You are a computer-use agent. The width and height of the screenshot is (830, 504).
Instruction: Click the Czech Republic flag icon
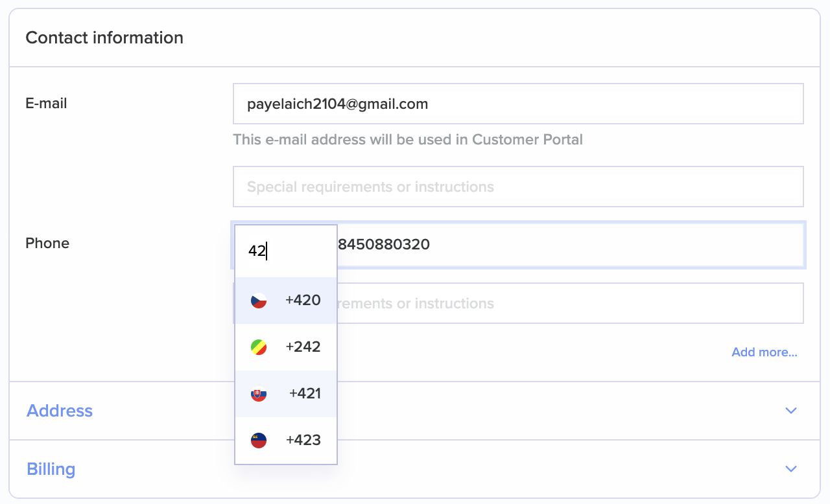(259, 301)
